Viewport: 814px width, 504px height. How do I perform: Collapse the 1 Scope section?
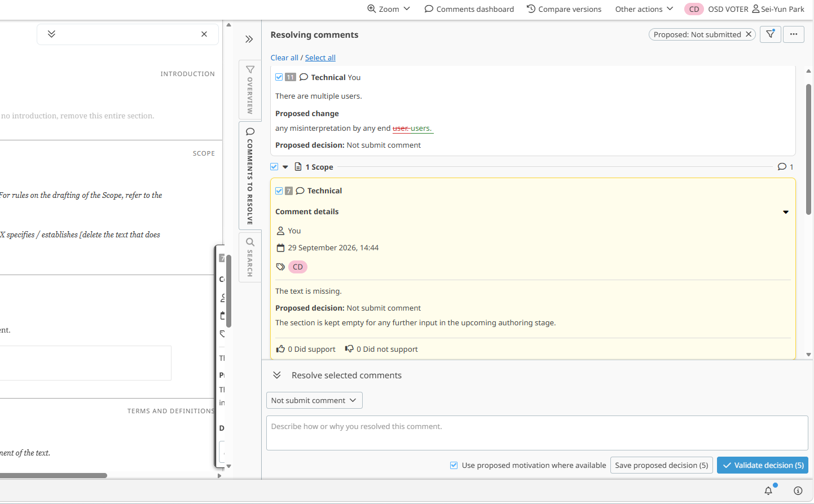285,167
